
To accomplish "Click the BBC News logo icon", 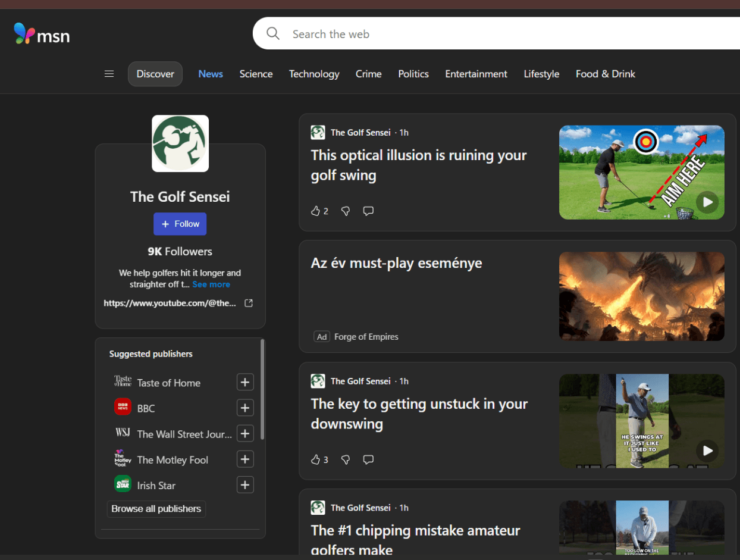I will (x=123, y=407).
